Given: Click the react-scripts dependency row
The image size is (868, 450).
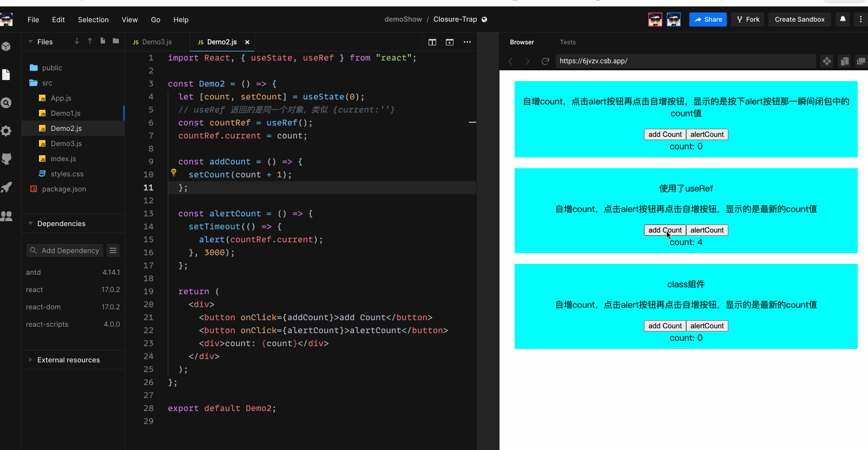Looking at the screenshot, I should tap(73, 324).
